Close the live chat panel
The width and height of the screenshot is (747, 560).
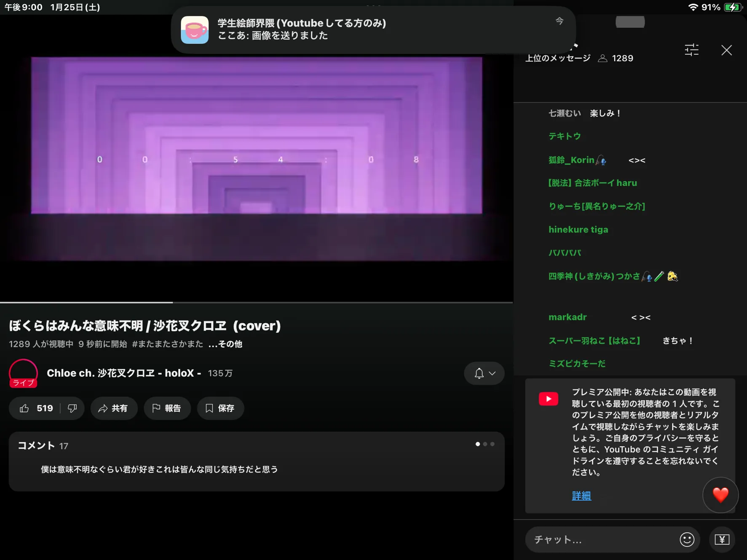[726, 50]
